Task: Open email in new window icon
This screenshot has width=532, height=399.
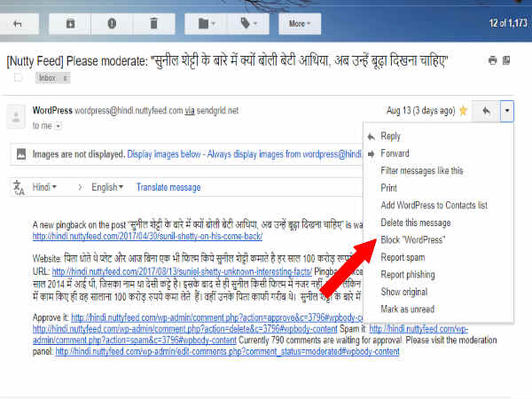Action: tap(506, 60)
